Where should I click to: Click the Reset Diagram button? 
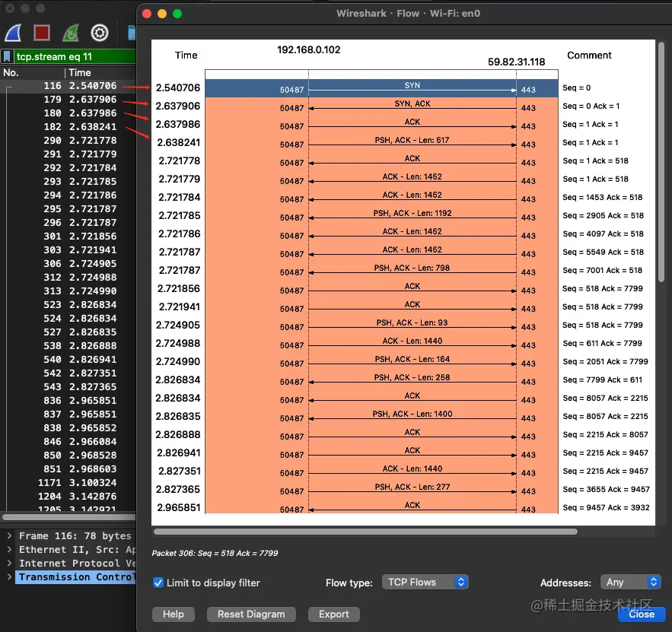pos(251,615)
